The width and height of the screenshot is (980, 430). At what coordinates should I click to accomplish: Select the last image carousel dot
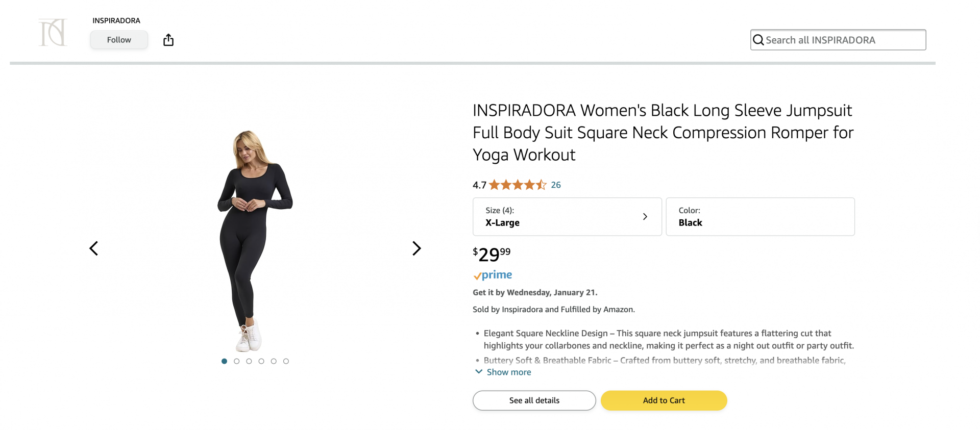click(x=286, y=361)
